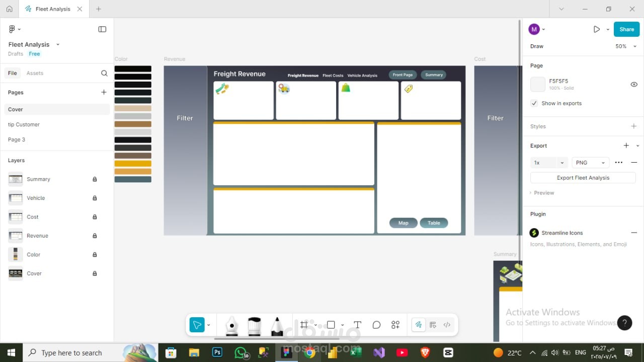
Task: Unlock the Summary layer
Action: 95,179
